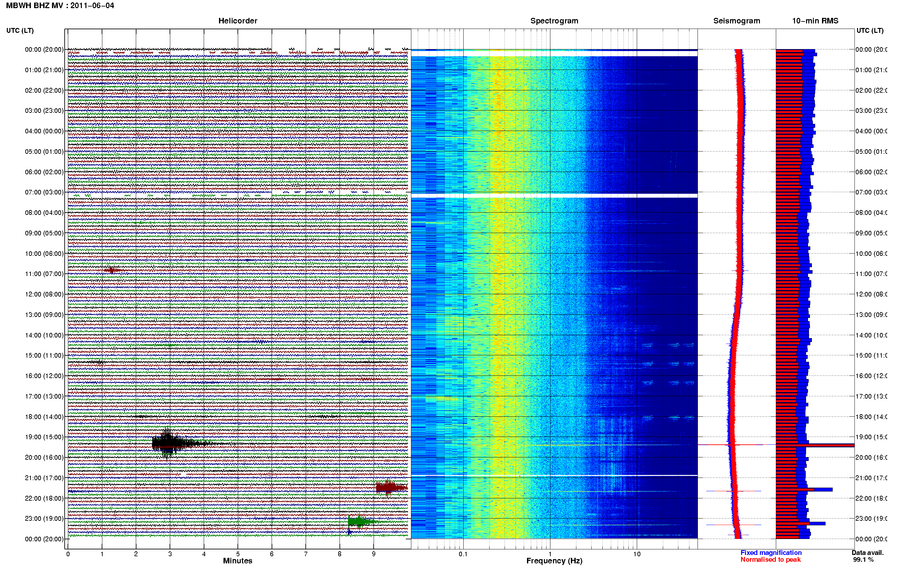The height and width of the screenshot is (578, 924).
Task: Click the '10-min RMS' panel heading
Action: point(815,21)
